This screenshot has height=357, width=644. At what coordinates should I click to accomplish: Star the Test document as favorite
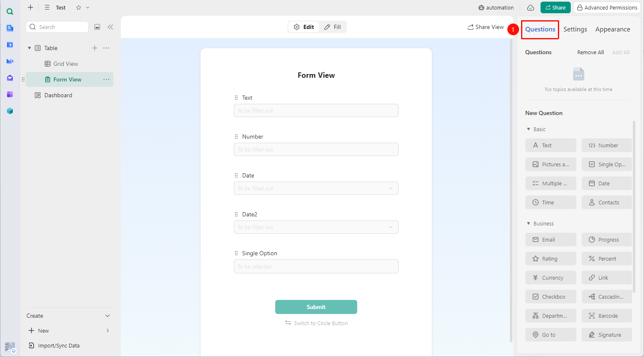point(79,7)
